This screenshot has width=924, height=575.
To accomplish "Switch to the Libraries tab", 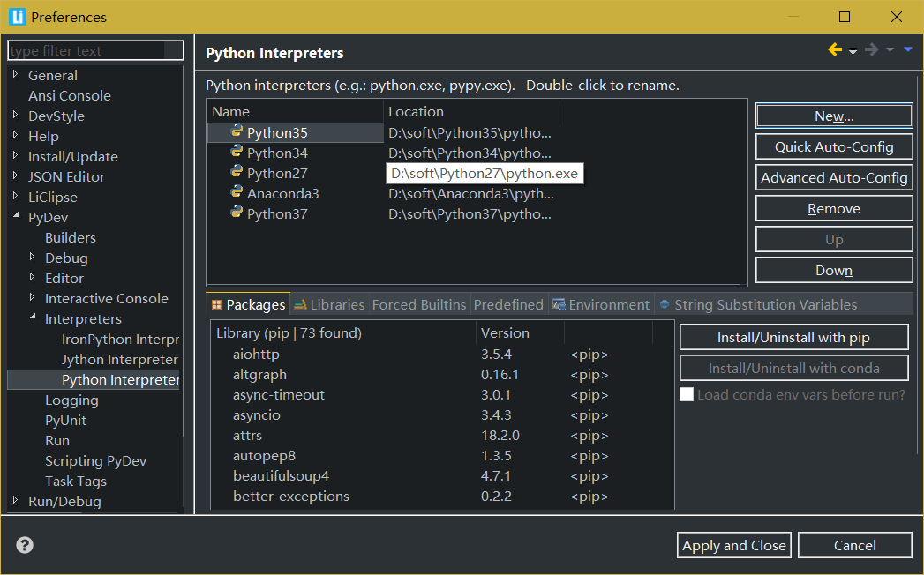I will pos(329,304).
